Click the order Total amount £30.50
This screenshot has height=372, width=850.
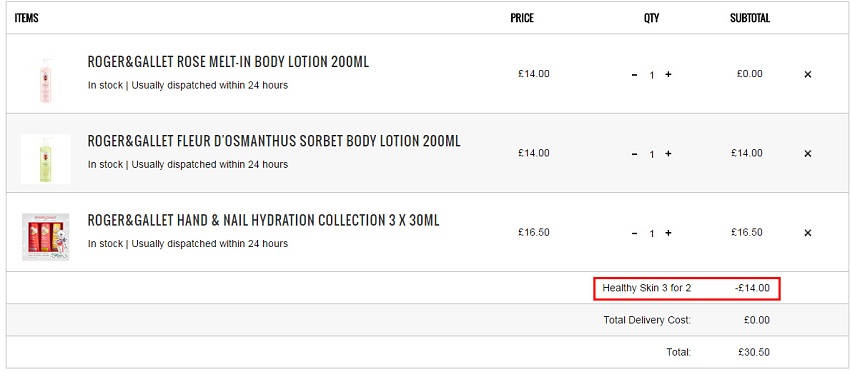(x=754, y=352)
